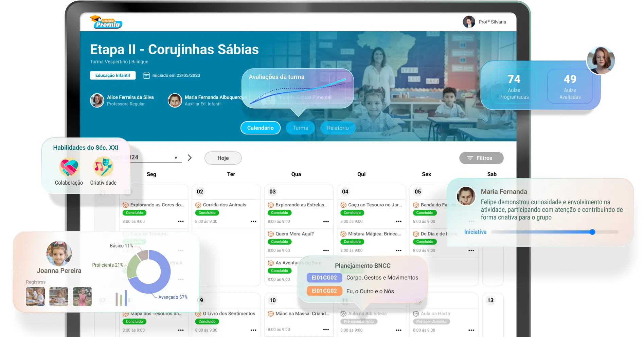
Task: Click face icon beside Banda do Faz de Conta
Action: click(416, 205)
